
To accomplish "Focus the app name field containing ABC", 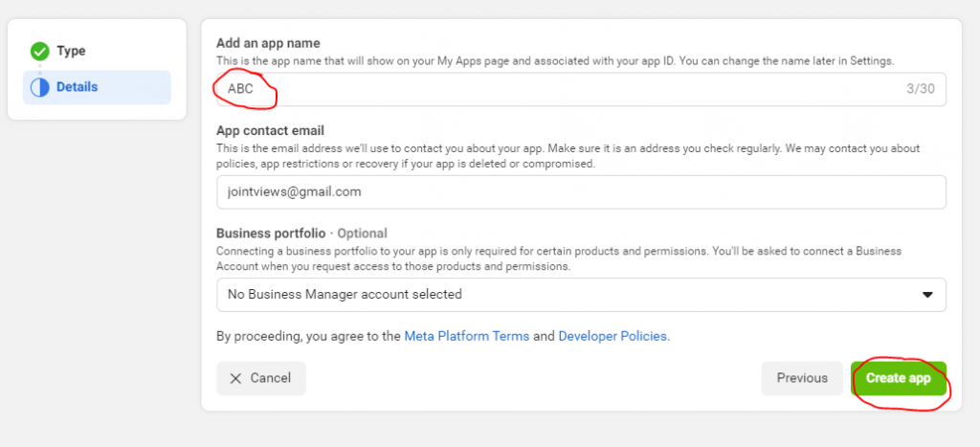I will pos(581,89).
